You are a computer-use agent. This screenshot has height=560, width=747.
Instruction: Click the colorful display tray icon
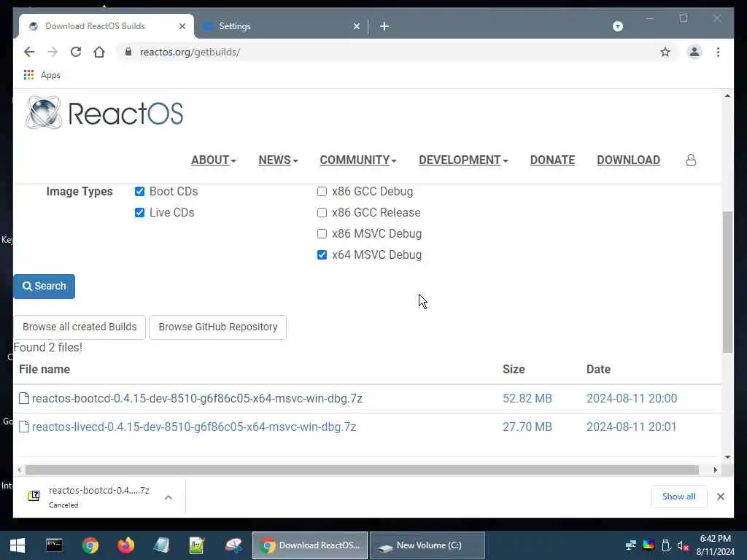click(x=649, y=545)
